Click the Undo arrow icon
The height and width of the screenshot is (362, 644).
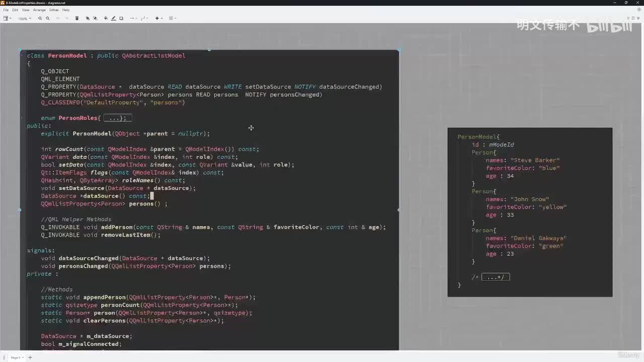(58, 19)
